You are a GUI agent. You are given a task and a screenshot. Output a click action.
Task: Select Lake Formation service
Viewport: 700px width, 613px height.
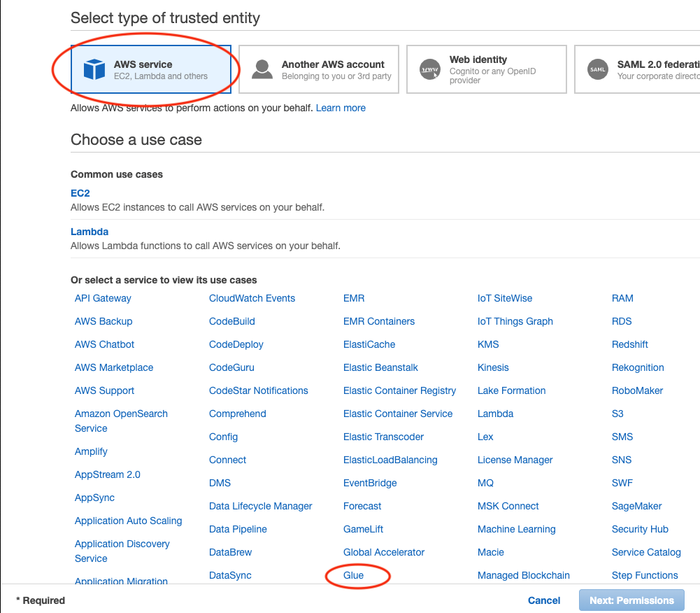coord(512,390)
